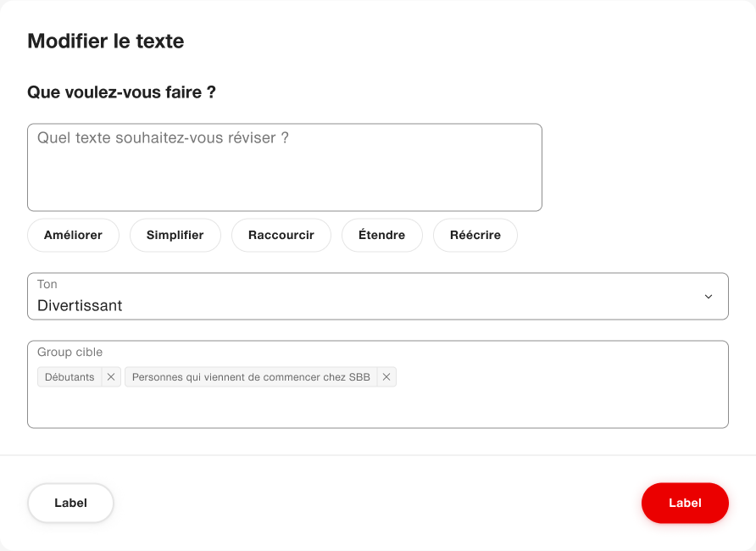Remove the SBB beginners audience chip
This screenshot has height=551, width=756.
coord(386,376)
